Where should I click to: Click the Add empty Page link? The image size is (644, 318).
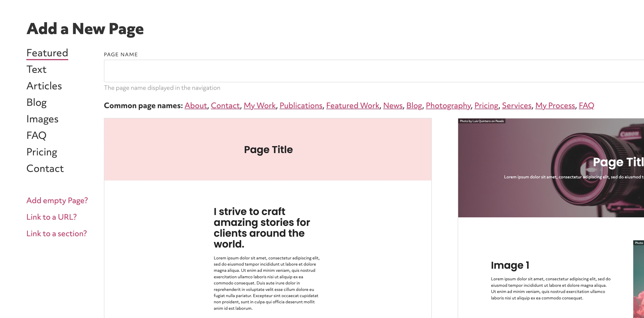(57, 201)
